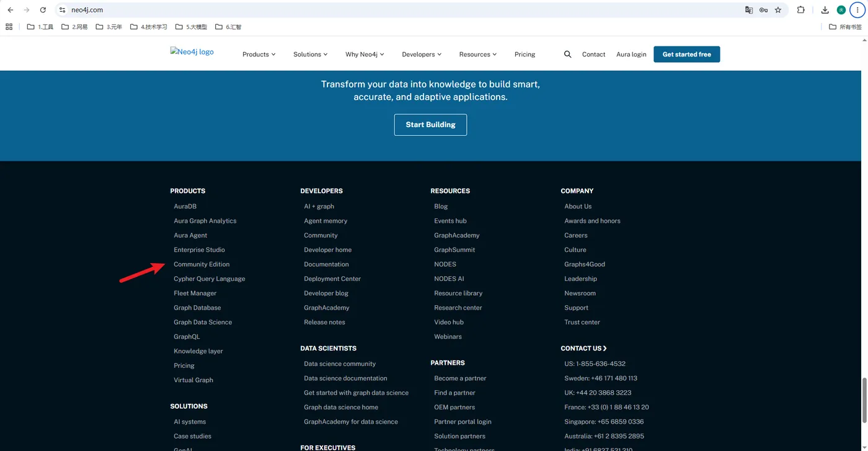Open Aura Graph Analytics link
The width and height of the screenshot is (868, 451).
pyautogui.click(x=205, y=221)
